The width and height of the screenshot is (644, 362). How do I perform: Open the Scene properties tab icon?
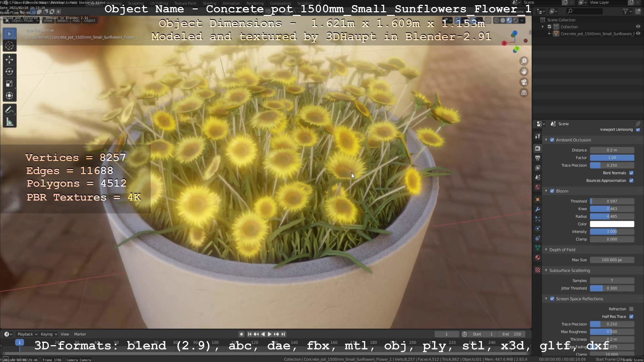click(538, 177)
